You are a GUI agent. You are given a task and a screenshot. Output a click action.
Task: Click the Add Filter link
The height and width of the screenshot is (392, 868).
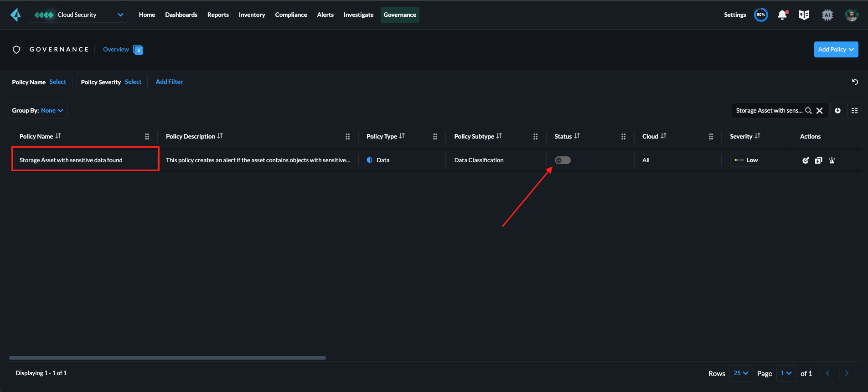click(x=169, y=82)
